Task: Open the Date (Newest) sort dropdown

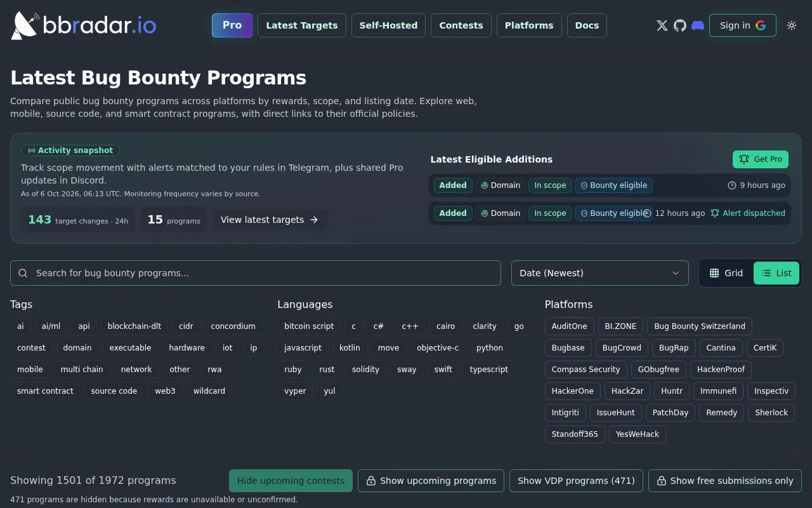Action: tap(600, 273)
